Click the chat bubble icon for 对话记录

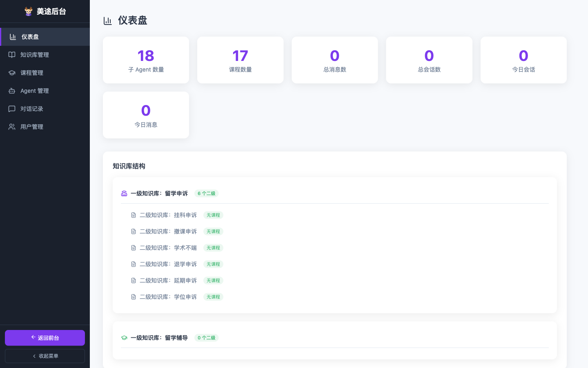(12, 109)
